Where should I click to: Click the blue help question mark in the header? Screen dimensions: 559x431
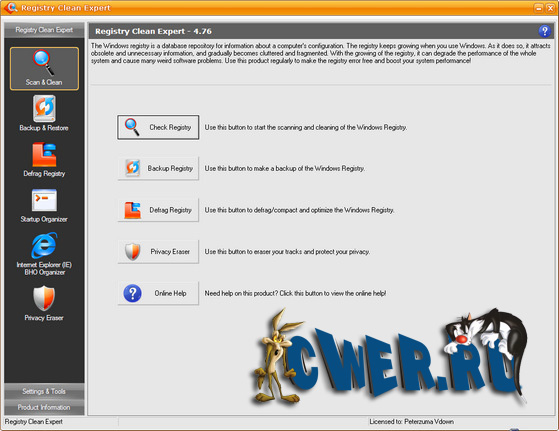pos(544,31)
